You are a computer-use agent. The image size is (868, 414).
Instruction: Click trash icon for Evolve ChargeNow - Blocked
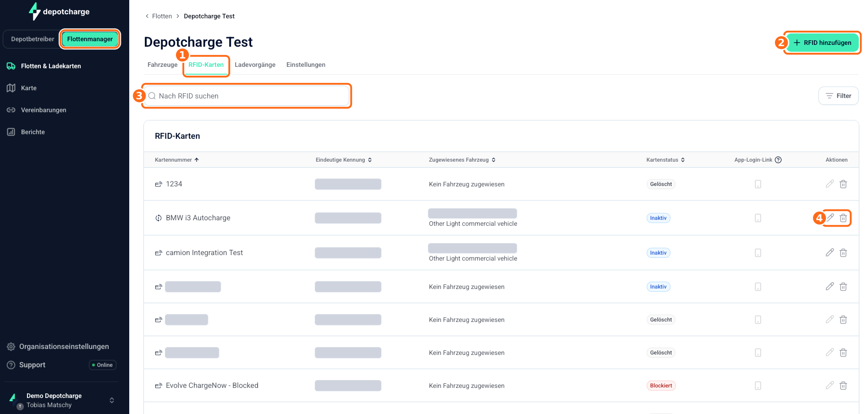click(843, 386)
